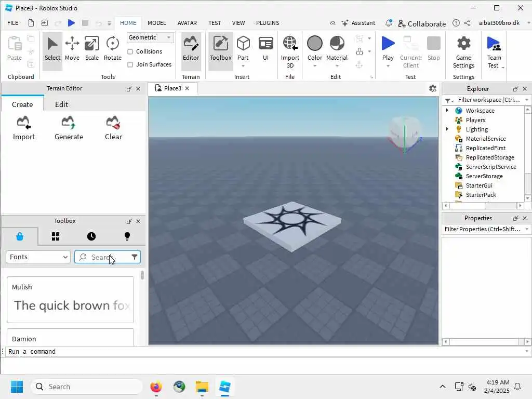Click the Run a command bar
532x399 pixels.
click(x=264, y=352)
